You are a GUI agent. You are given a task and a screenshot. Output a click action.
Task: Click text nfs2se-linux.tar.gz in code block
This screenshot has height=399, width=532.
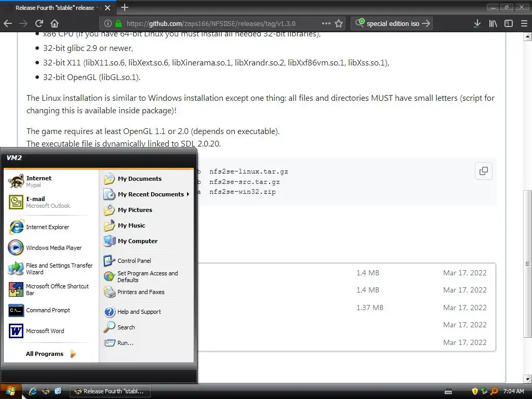(x=248, y=171)
